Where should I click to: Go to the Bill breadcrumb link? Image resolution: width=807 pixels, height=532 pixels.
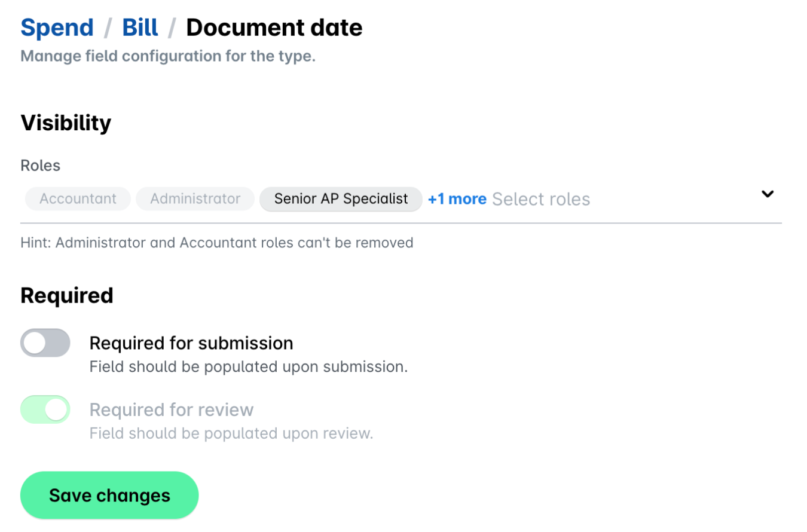(140, 27)
